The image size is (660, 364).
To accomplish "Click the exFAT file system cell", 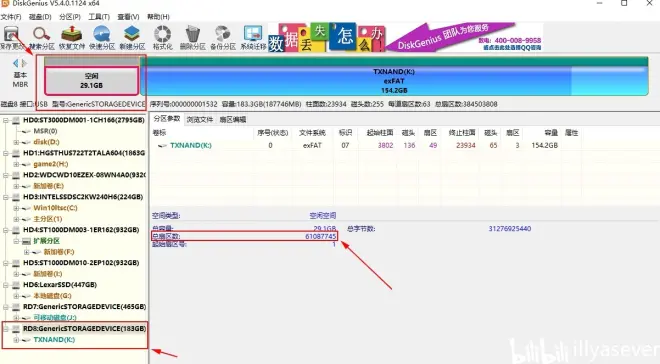I will [312, 146].
